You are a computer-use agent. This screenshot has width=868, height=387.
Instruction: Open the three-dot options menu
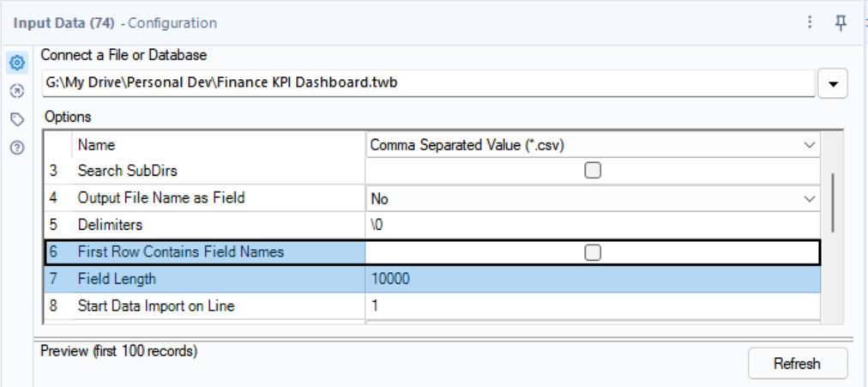pyautogui.click(x=810, y=22)
